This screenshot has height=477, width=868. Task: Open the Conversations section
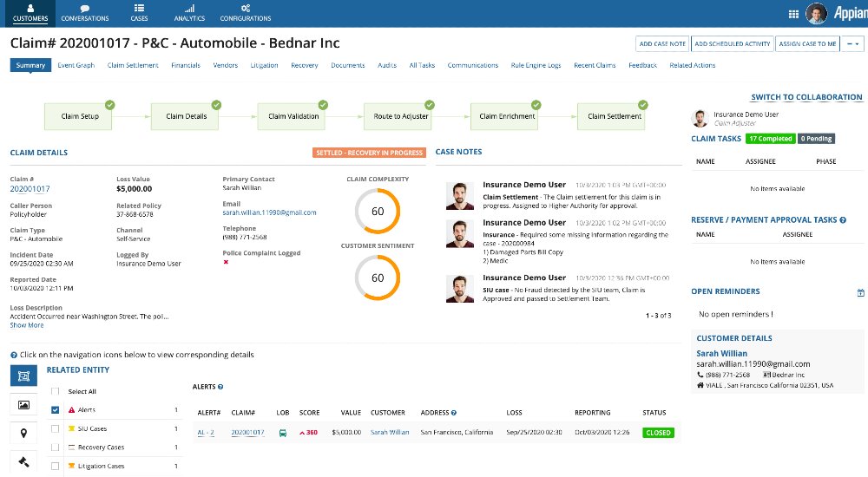[85, 13]
